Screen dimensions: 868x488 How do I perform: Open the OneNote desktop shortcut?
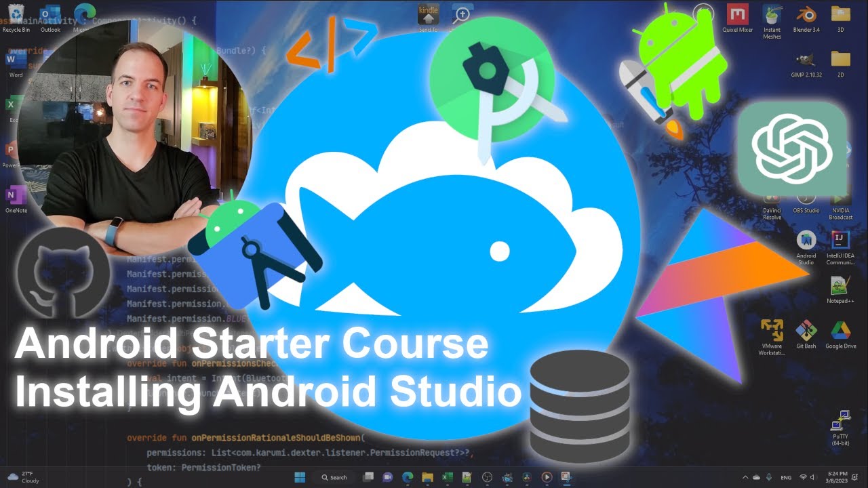[x=16, y=201]
